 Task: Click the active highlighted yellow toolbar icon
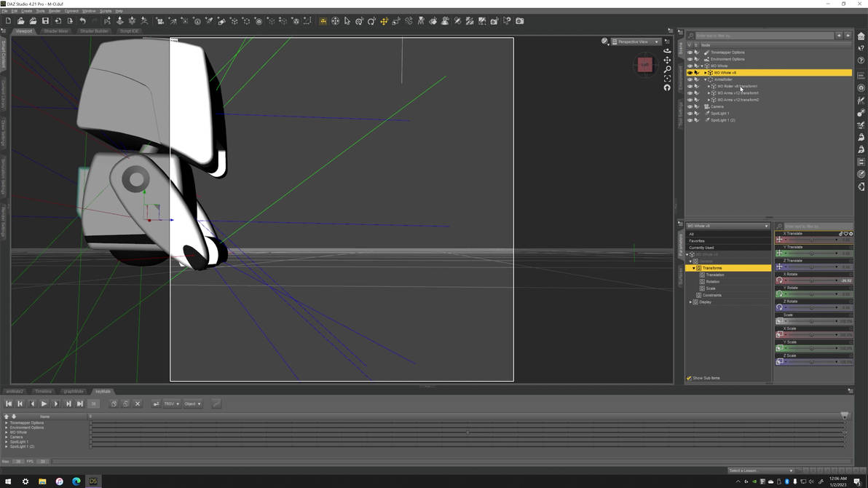click(323, 21)
